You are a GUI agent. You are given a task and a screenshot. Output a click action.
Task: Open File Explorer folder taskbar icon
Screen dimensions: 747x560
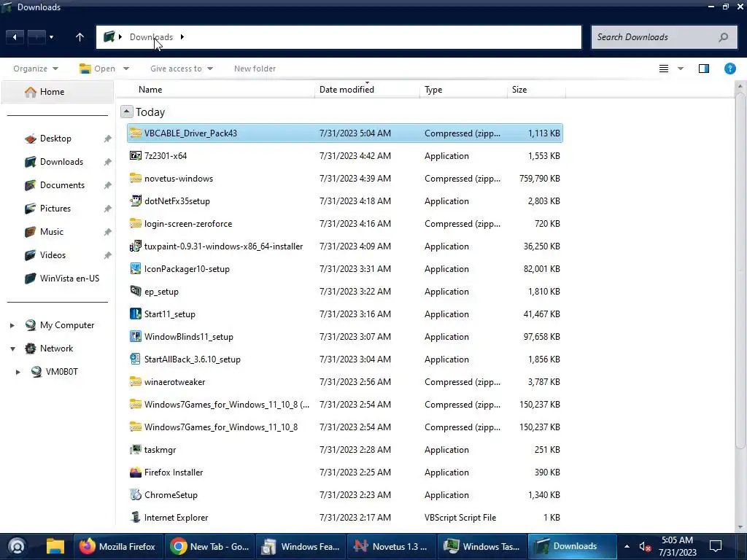click(55, 546)
